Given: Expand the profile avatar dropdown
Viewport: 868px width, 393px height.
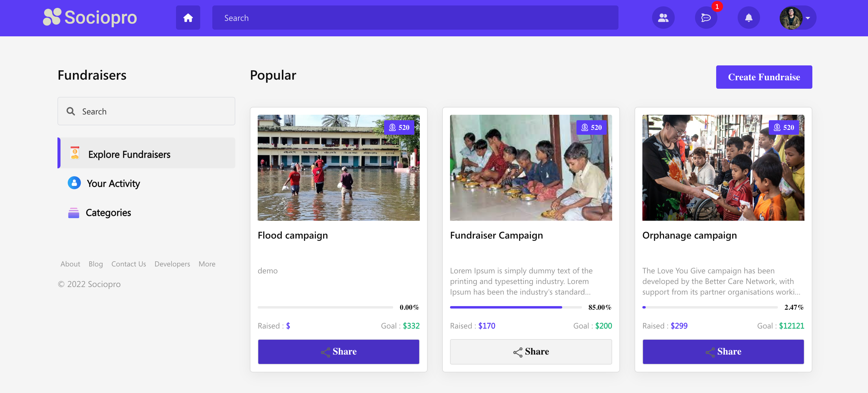Looking at the screenshot, I should tap(797, 18).
